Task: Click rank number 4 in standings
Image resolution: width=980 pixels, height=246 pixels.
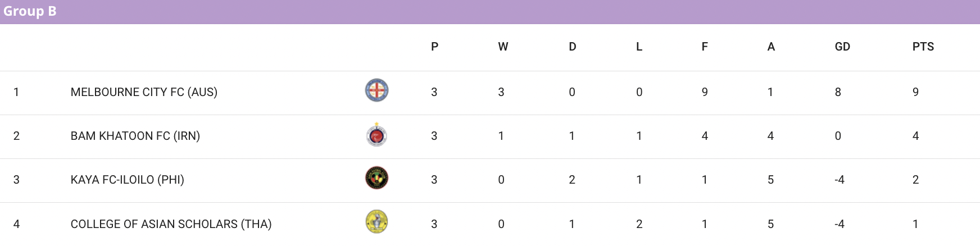Action: 16,224
